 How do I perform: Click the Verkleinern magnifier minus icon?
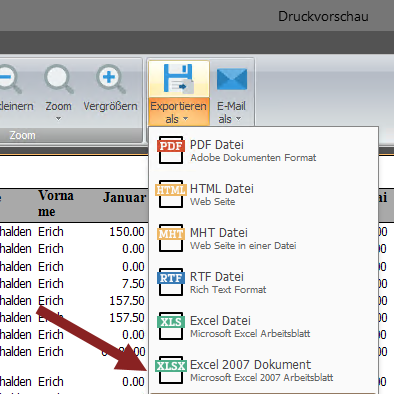click(9, 79)
